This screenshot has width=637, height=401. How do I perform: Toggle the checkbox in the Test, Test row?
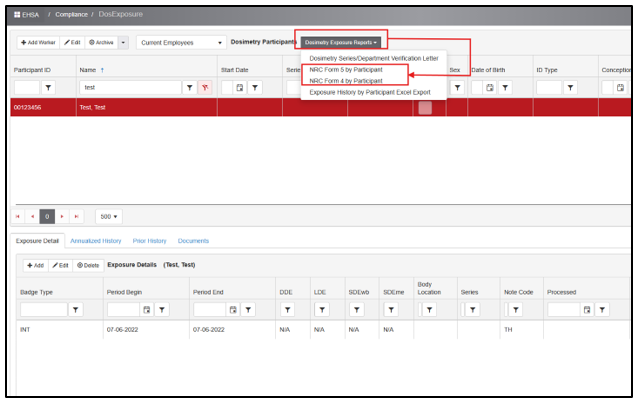tap(425, 108)
